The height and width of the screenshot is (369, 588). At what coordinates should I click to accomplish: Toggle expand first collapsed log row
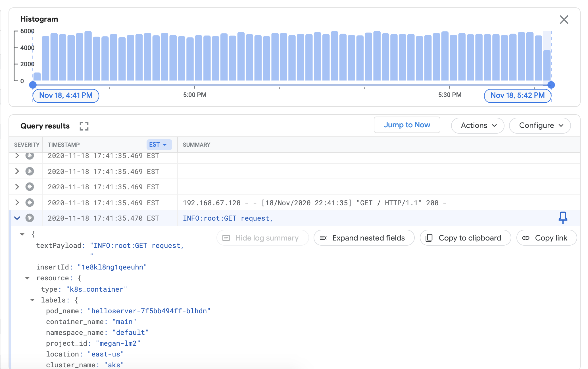[x=17, y=155]
